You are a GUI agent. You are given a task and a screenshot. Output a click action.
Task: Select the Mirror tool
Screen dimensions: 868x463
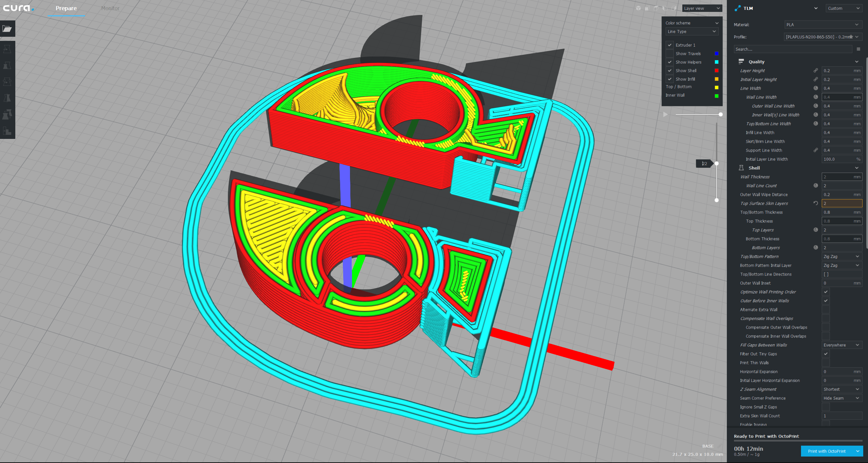(7, 98)
